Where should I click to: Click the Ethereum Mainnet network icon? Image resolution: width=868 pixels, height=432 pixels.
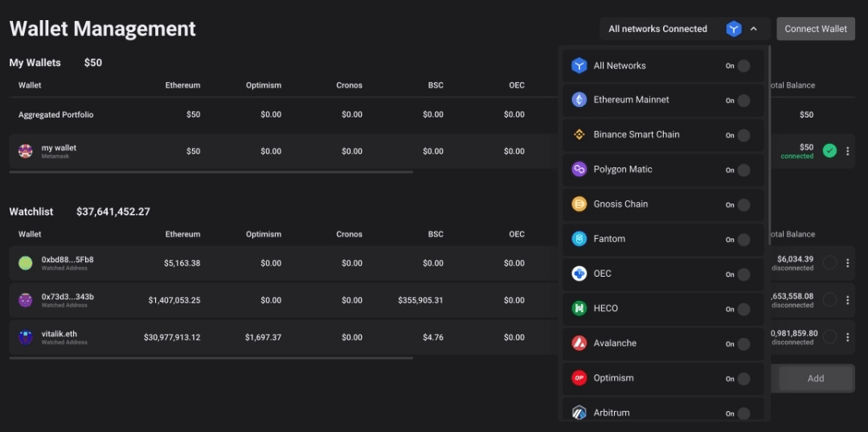pos(579,100)
